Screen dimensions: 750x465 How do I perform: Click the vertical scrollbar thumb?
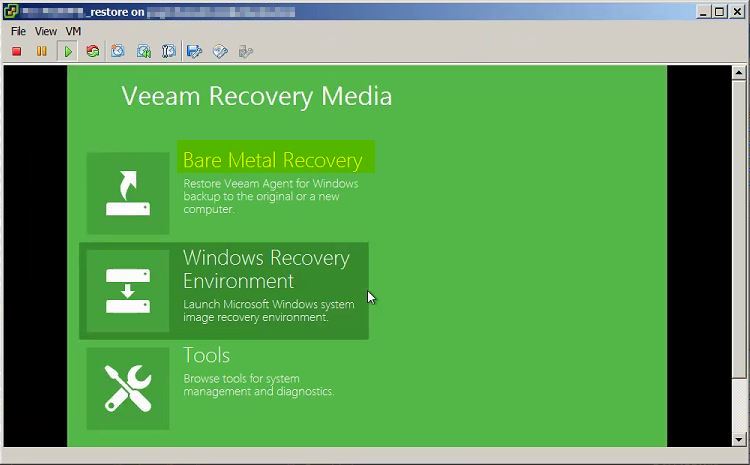click(739, 229)
